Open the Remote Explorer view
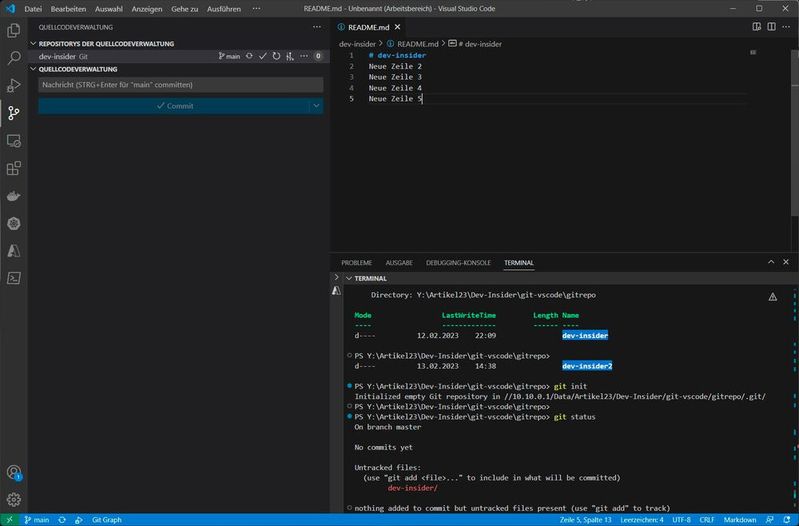Image resolution: width=799 pixels, height=526 pixels. coord(14,141)
